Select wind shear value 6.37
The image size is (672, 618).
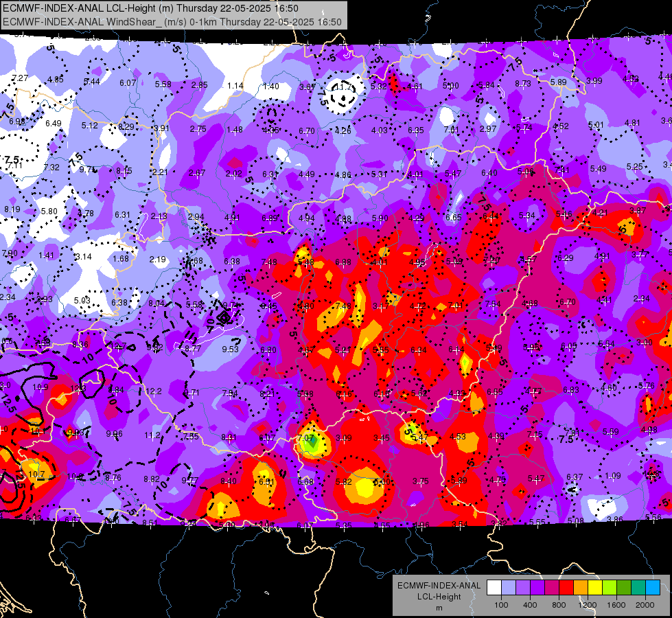(x=575, y=477)
